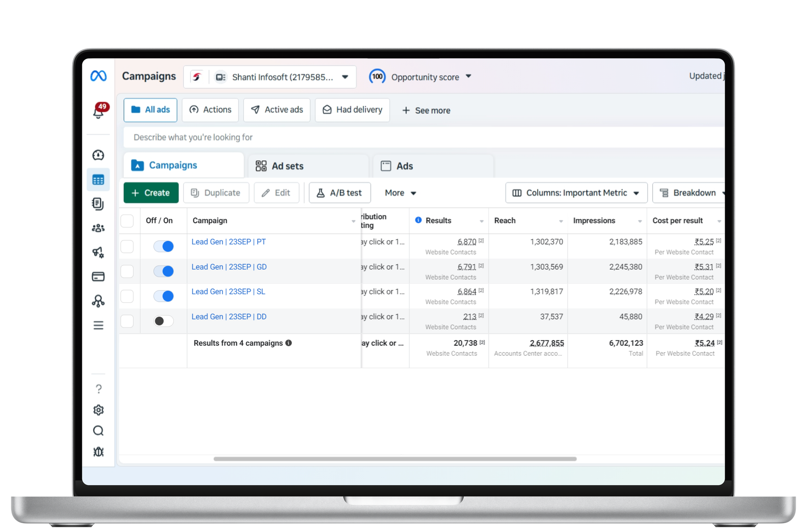Click info icon next to Results from 4 campaigns
This screenshot has width=807, height=532.
tap(289, 343)
